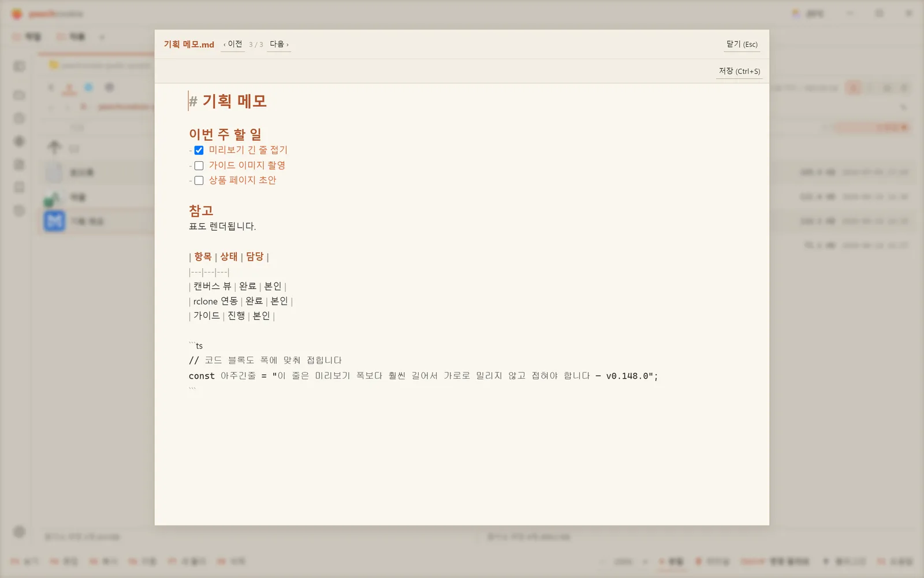
Task: Click the 이번 주 할 일 heading
Action: click(x=225, y=134)
